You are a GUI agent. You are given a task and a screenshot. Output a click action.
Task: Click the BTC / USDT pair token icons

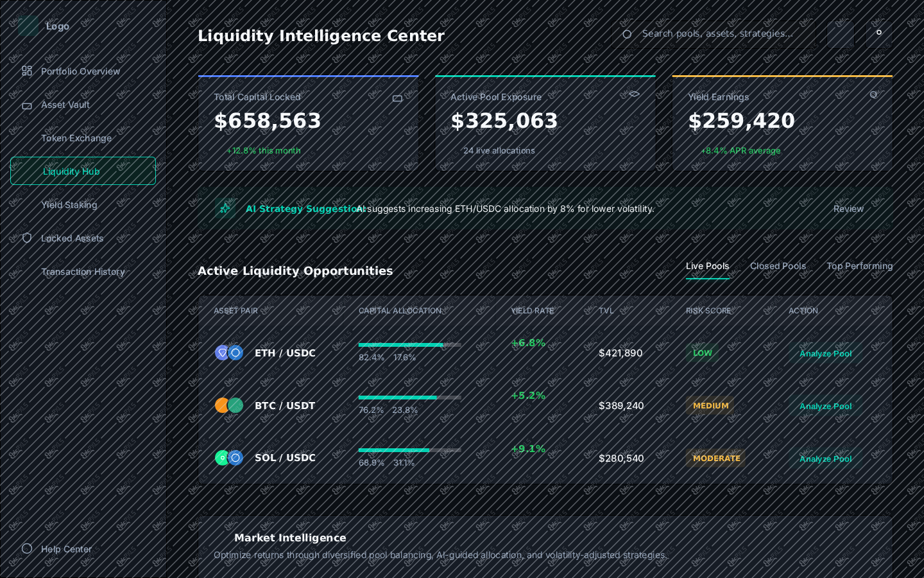click(229, 405)
